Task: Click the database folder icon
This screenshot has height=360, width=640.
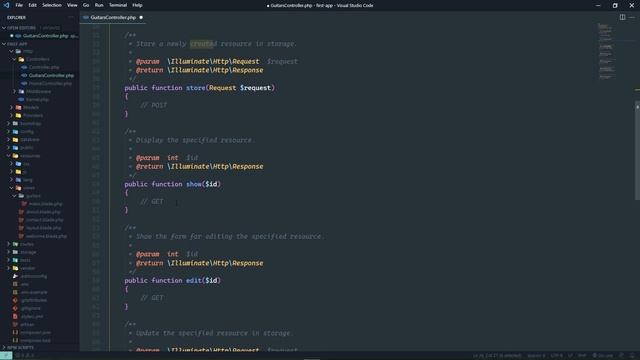Action: coord(16,140)
